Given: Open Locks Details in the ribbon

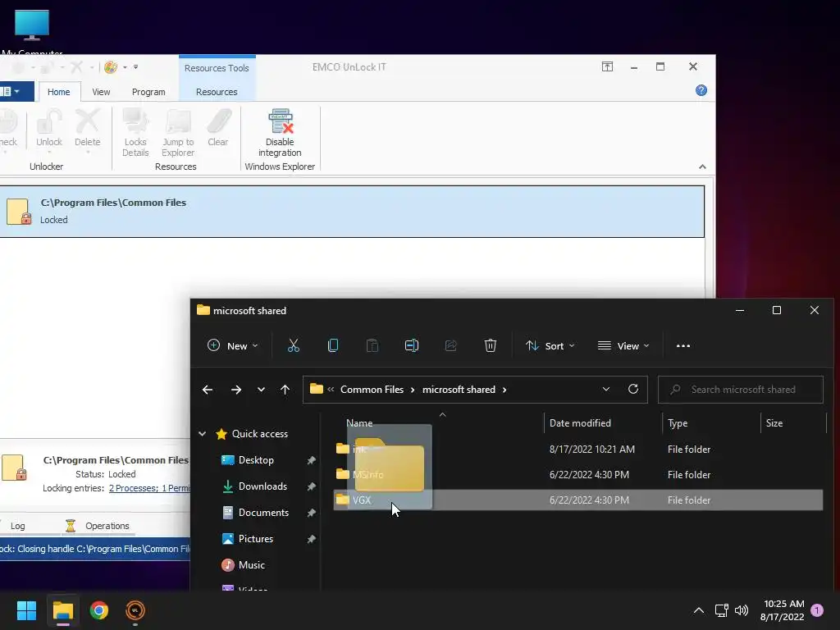Looking at the screenshot, I should click(135, 133).
